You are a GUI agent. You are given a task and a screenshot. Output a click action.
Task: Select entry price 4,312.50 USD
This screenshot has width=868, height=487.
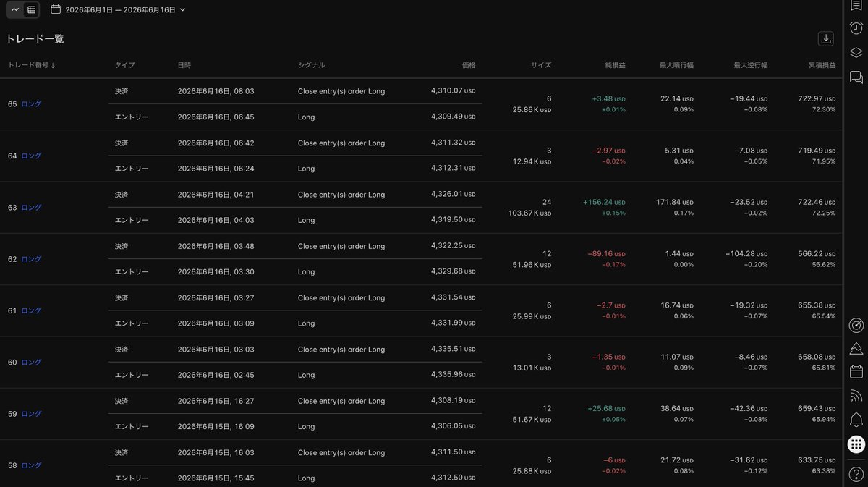point(453,478)
